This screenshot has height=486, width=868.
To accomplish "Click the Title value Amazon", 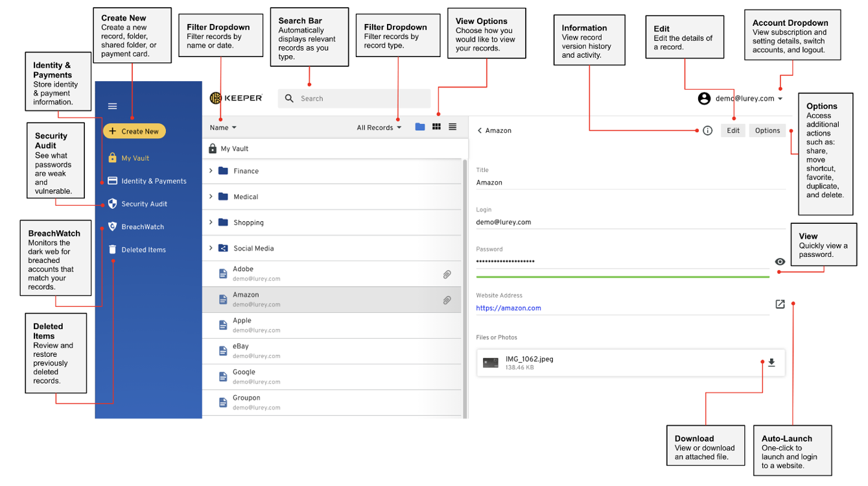I will [x=489, y=182].
